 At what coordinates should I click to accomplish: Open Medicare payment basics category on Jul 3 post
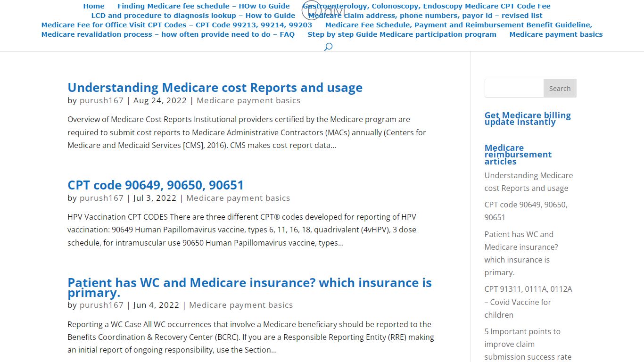pos(238,198)
